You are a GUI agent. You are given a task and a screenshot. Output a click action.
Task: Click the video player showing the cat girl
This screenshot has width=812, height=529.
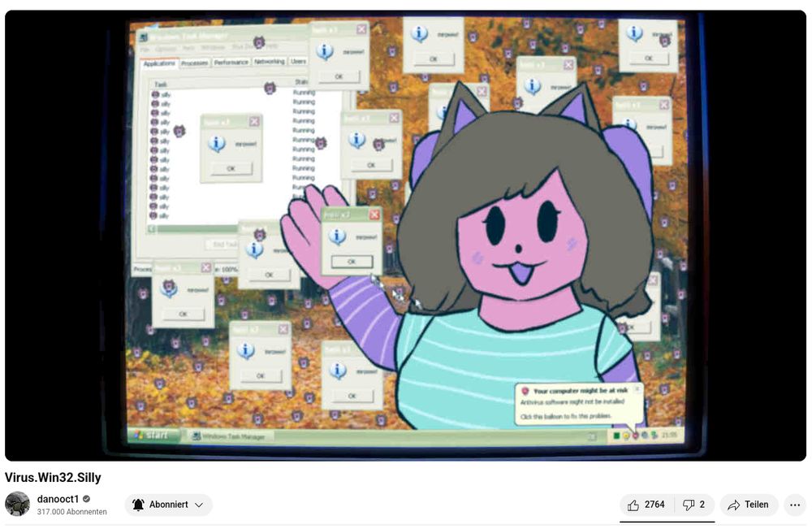[405, 235]
